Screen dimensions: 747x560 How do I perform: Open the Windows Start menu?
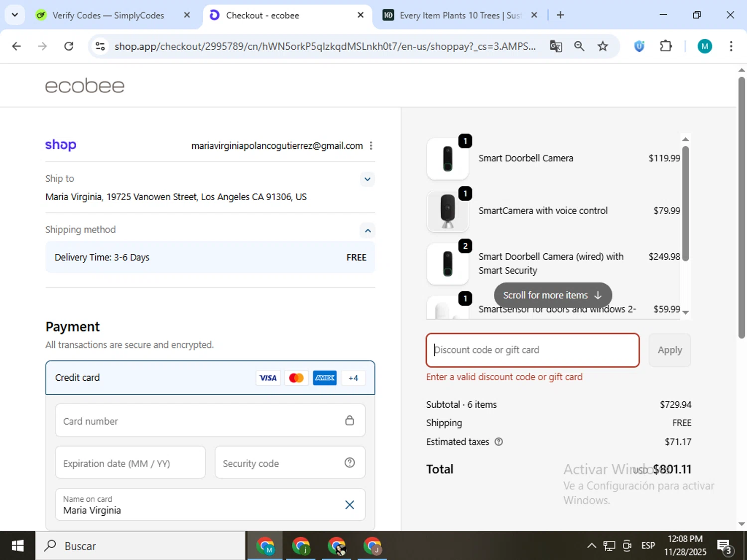(x=17, y=546)
